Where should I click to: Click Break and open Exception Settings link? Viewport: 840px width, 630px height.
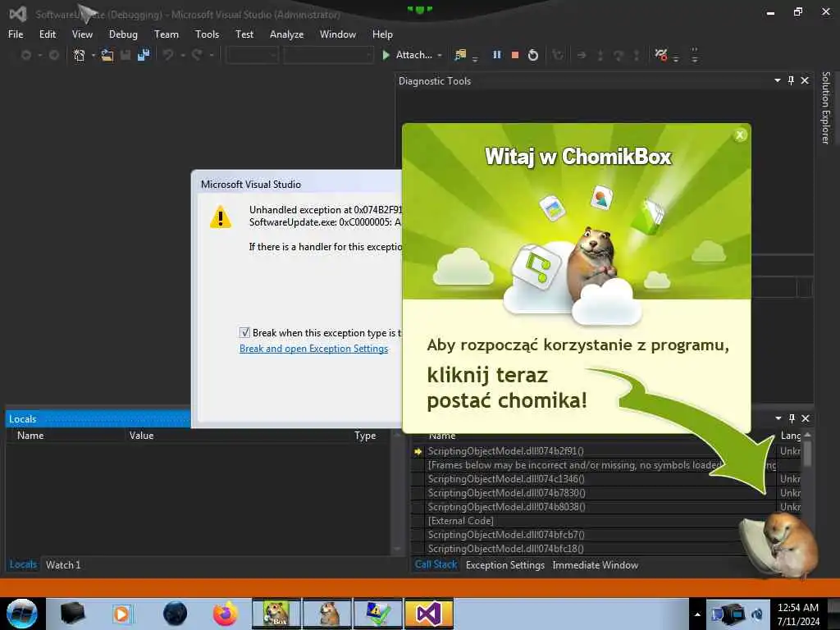point(313,349)
